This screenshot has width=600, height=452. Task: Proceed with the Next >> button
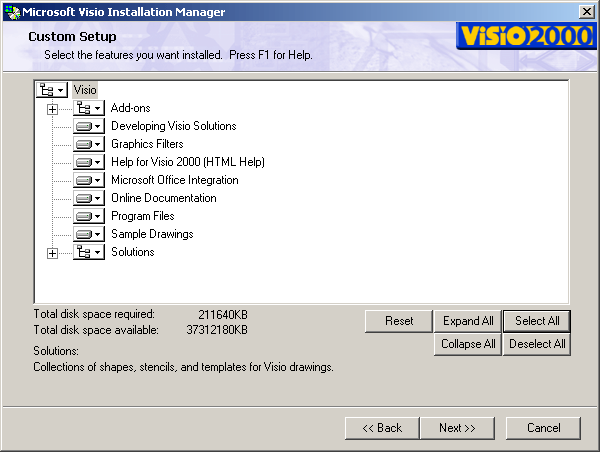[x=457, y=428]
